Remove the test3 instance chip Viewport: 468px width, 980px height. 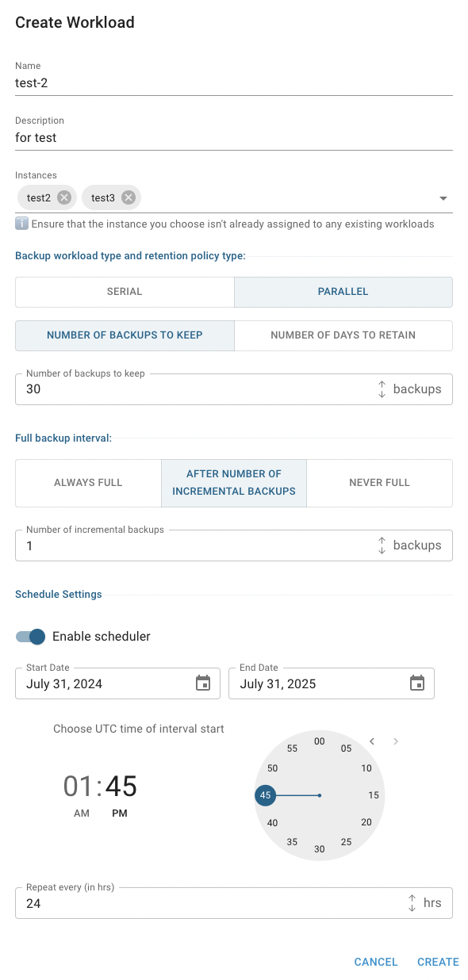pyautogui.click(x=129, y=197)
